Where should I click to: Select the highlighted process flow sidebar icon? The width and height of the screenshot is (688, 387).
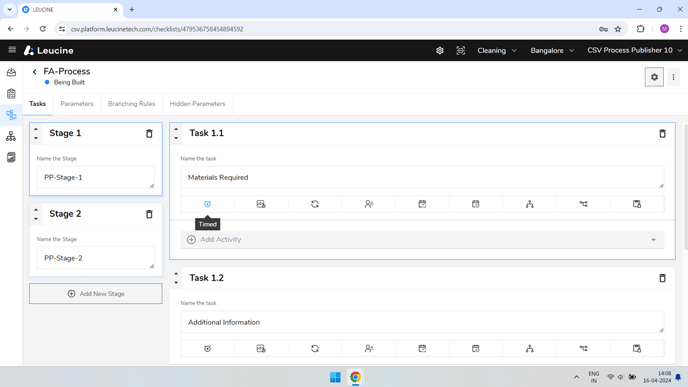click(x=11, y=115)
